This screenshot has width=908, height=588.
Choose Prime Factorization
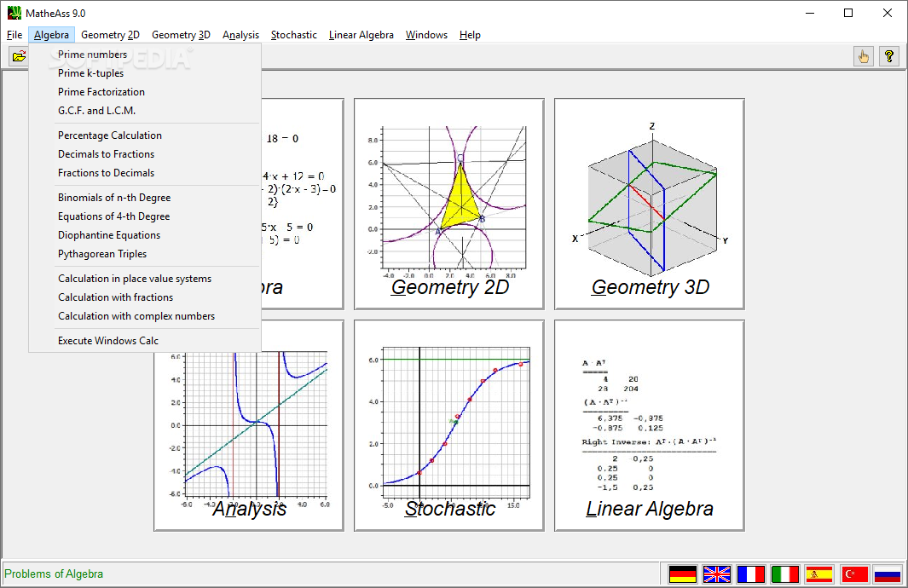[145, 91]
